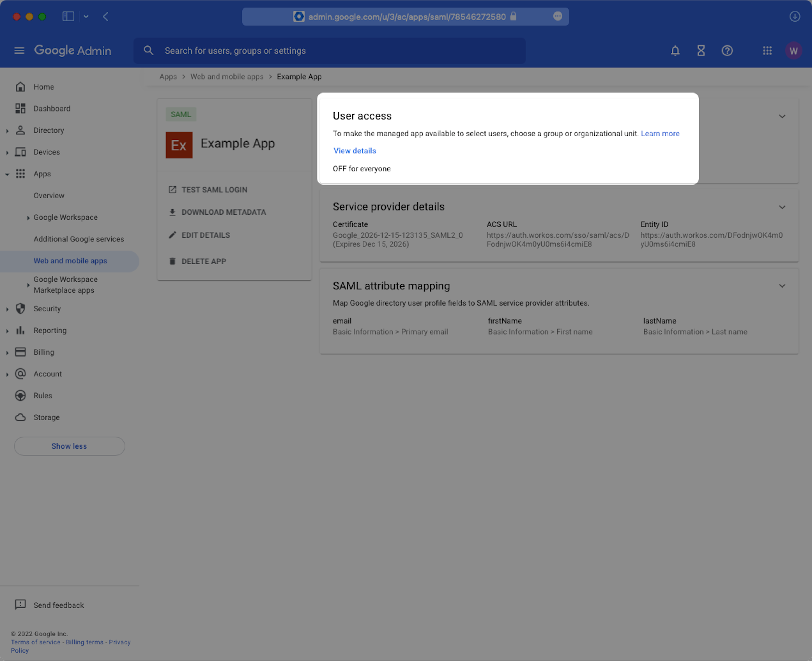The image size is (812, 661).
Task: Click the View details link
Action: pyautogui.click(x=355, y=151)
